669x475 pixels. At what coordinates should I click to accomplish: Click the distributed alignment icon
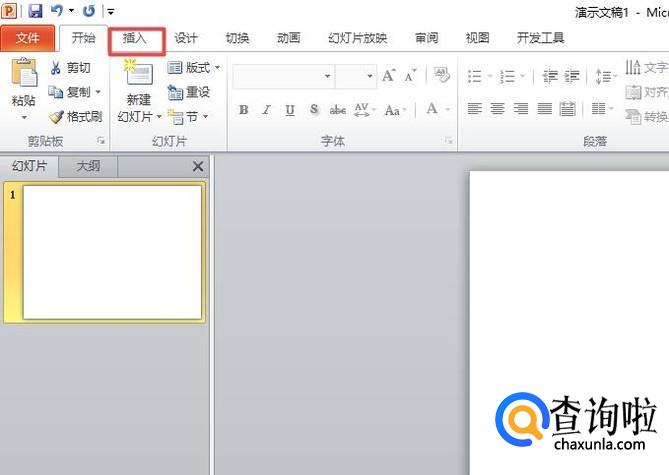pos(567,108)
